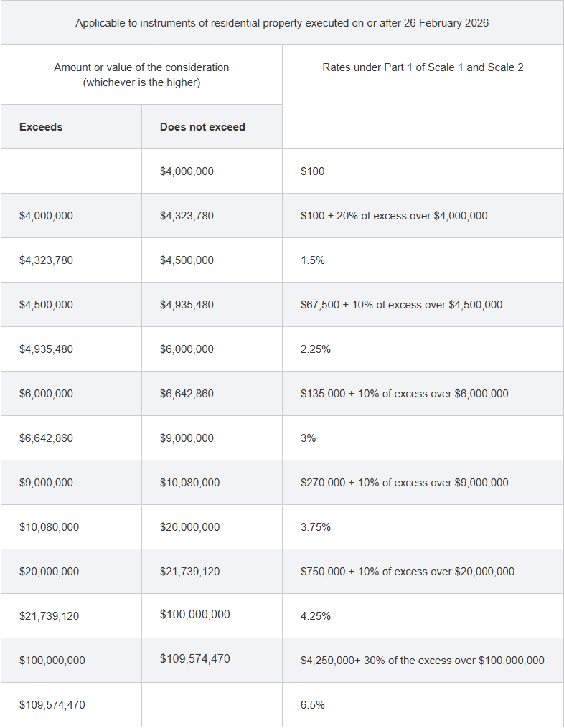Select the 4.25% rate cell
Screen dimensions: 564x728
tap(423, 616)
